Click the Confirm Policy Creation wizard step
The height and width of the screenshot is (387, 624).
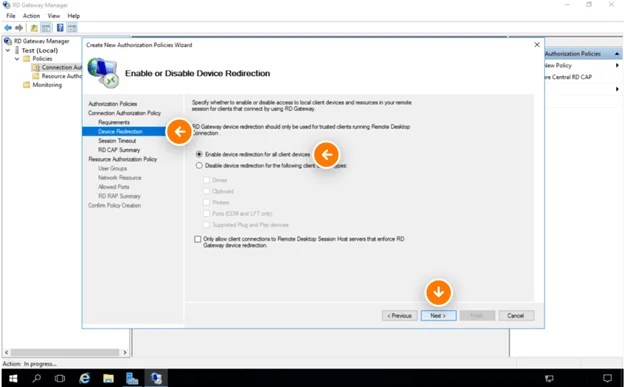click(x=114, y=205)
